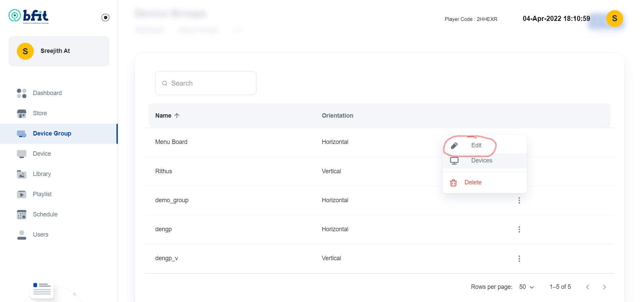Viewport: 644px width, 302px height.
Task: Click the pencil edit icon
Action: click(454, 146)
